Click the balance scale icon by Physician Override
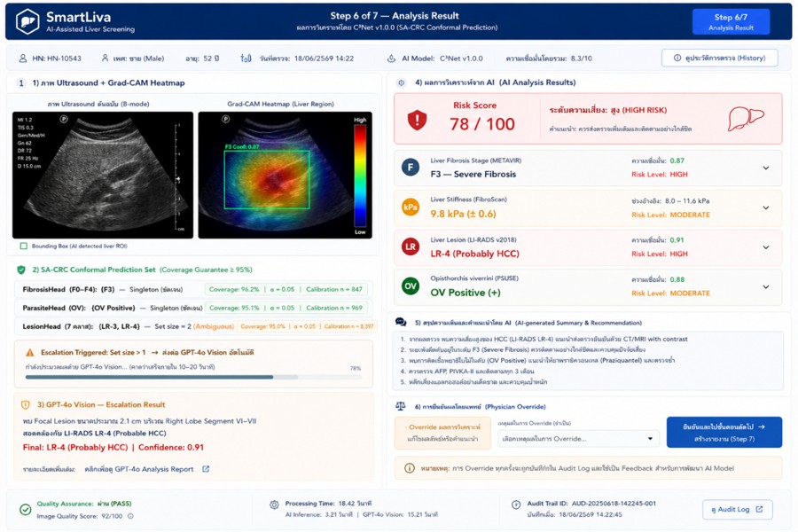 point(401,406)
